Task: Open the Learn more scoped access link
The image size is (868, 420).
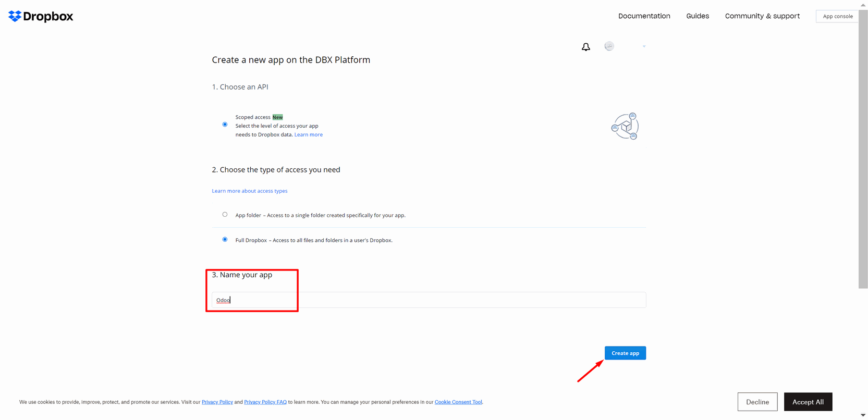Action: pos(309,134)
